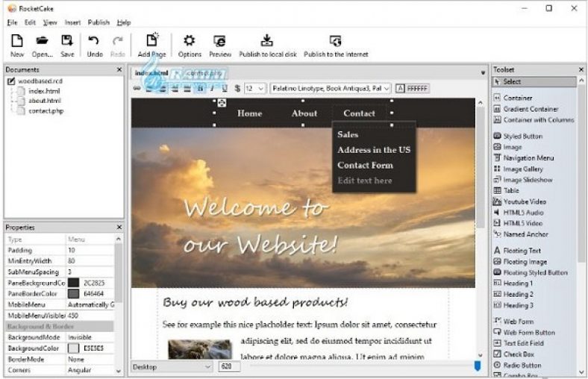588x379 pixels.
Task: Open MobileMenu 'Automatically' property value
Action: 90,305
